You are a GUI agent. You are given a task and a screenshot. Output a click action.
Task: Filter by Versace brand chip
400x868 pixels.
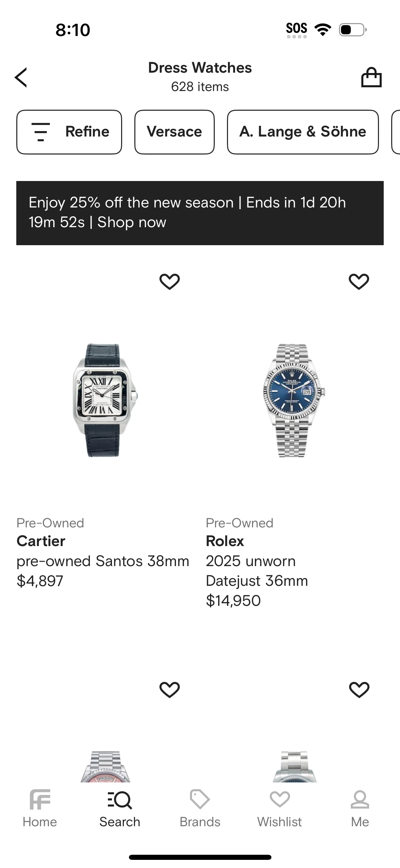tap(174, 132)
